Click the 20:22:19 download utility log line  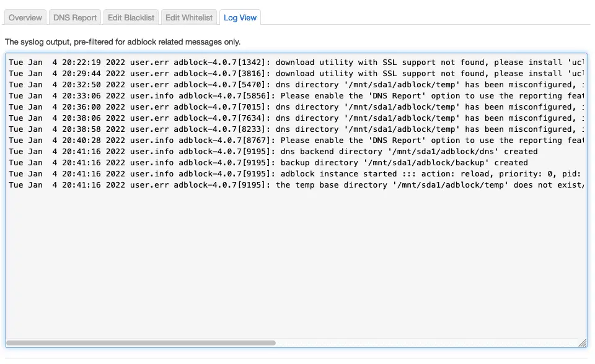coord(296,62)
